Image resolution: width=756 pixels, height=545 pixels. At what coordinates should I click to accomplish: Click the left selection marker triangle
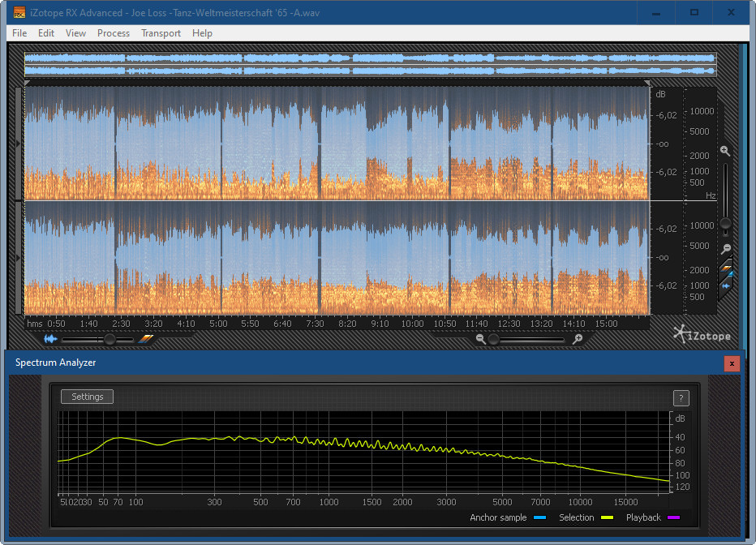(27, 83)
